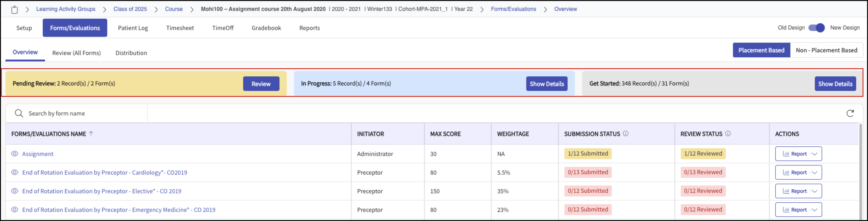868x221 pixels.
Task: Click Show Details for In Progress records
Action: tap(546, 84)
